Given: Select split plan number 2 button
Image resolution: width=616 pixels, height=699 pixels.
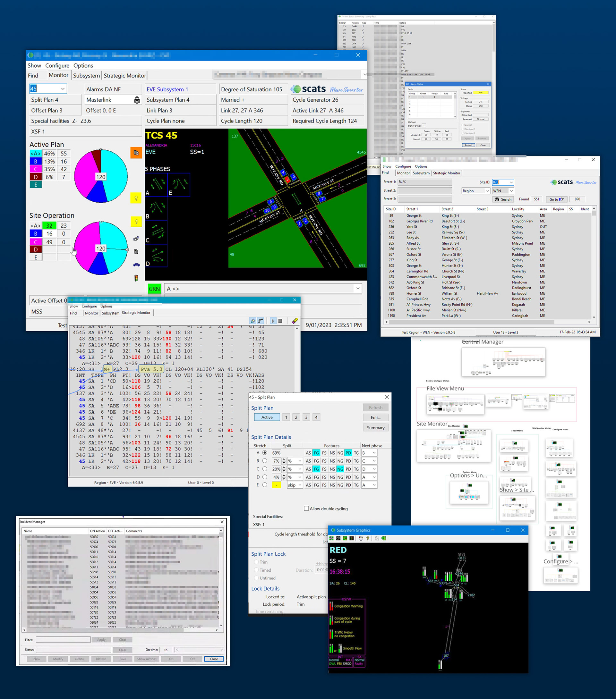Looking at the screenshot, I should tap(296, 417).
